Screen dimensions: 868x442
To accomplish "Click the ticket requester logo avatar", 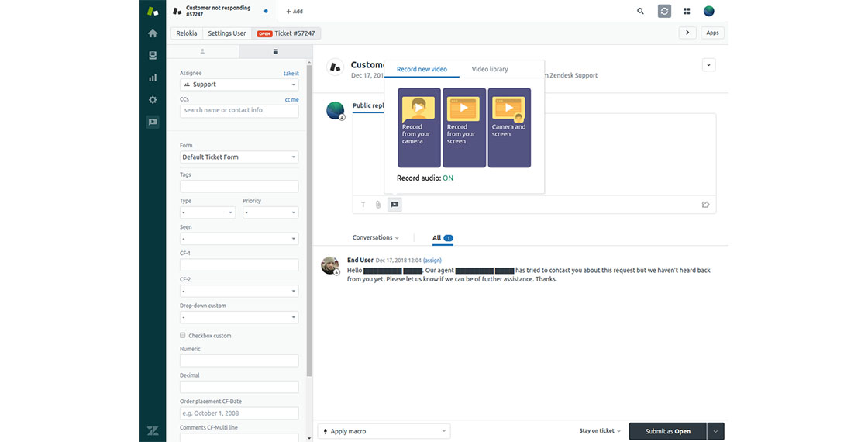I will [x=335, y=67].
